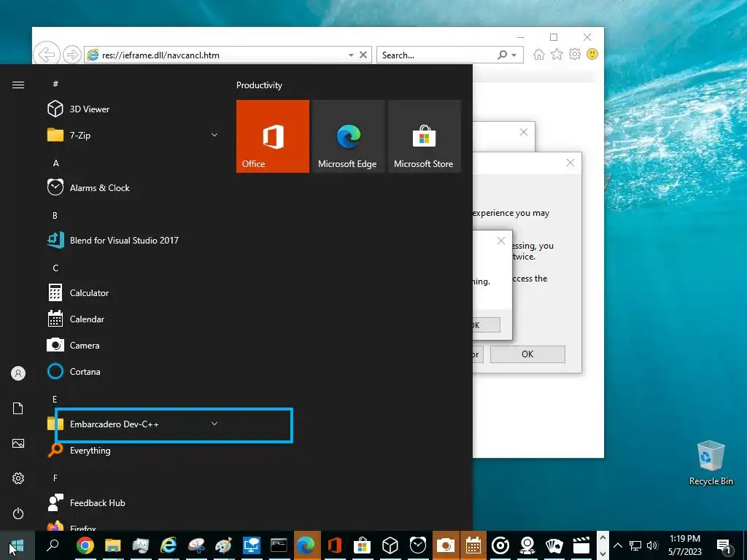Open the Microsoft Edge tile
The height and width of the screenshot is (560, 747).
point(348,136)
